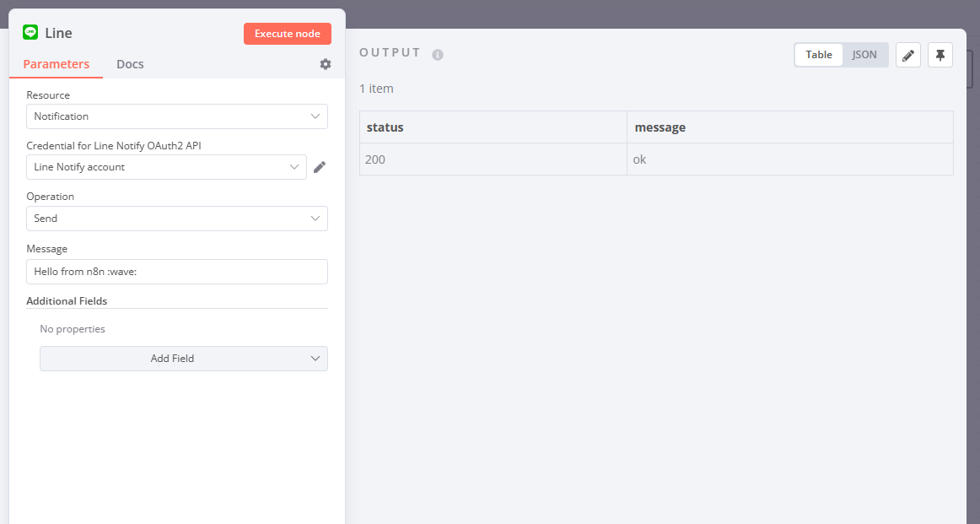Click the ok message cell

click(790, 159)
